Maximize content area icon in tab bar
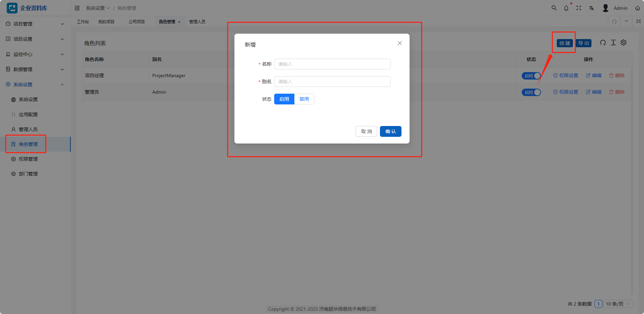 pyautogui.click(x=638, y=21)
